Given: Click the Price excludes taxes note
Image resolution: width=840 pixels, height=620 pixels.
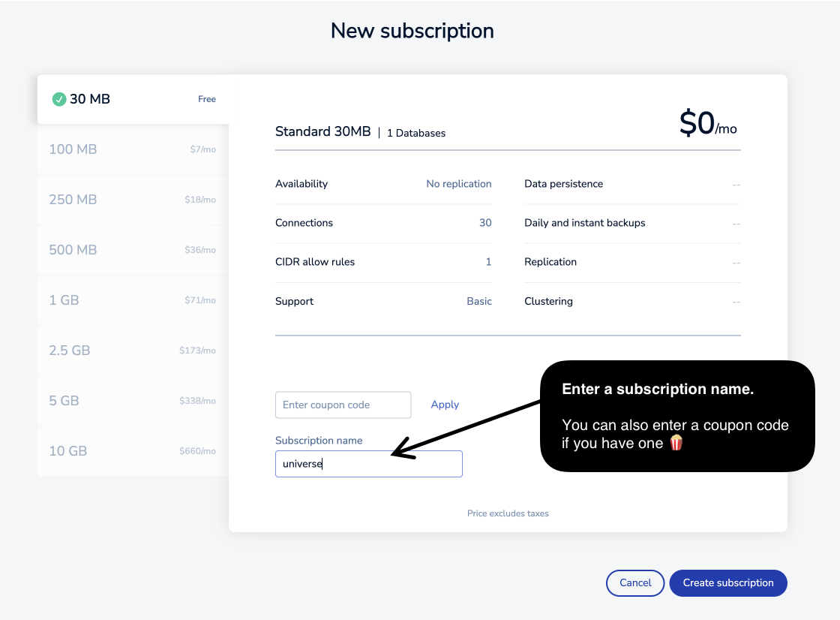Looking at the screenshot, I should (508, 513).
